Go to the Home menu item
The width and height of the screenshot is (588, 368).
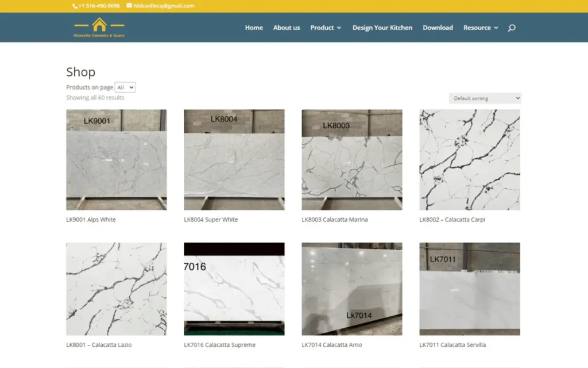click(x=254, y=28)
